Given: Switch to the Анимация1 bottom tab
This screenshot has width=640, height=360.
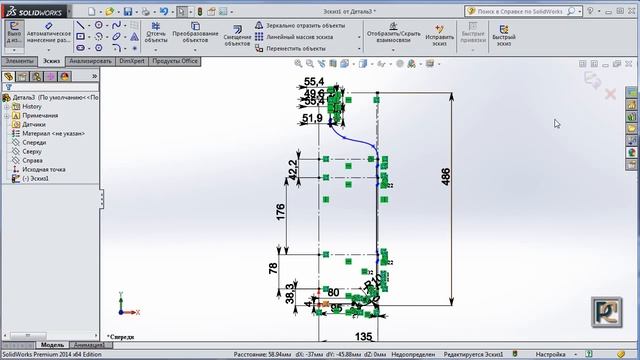Looking at the screenshot, I should [x=90, y=345].
